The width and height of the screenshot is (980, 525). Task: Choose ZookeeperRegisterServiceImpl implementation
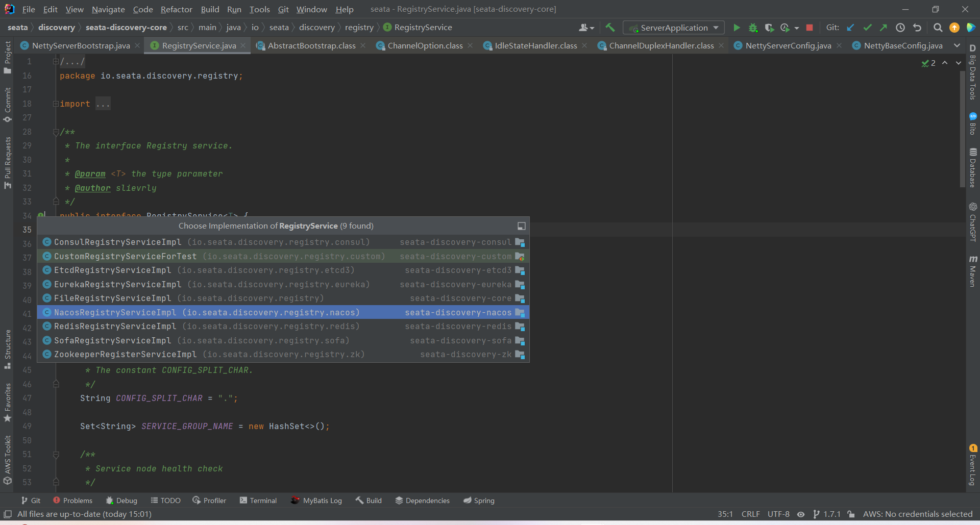(283, 355)
